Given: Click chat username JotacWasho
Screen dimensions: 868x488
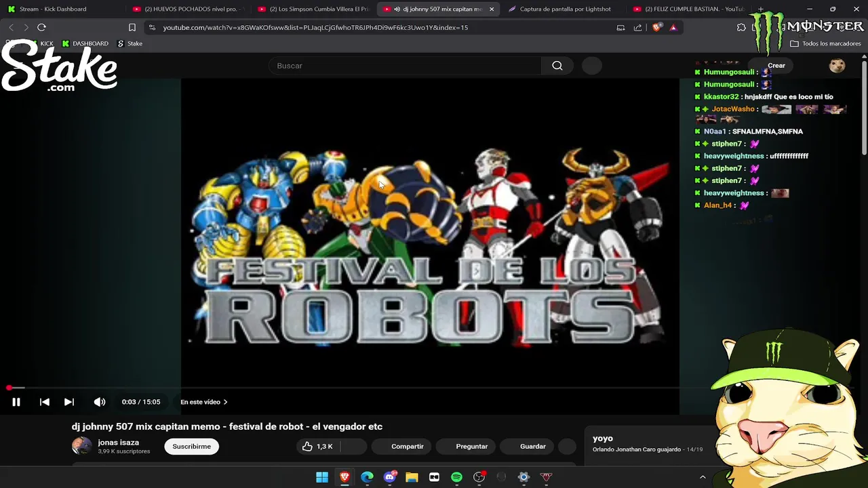Looking at the screenshot, I should pos(733,109).
